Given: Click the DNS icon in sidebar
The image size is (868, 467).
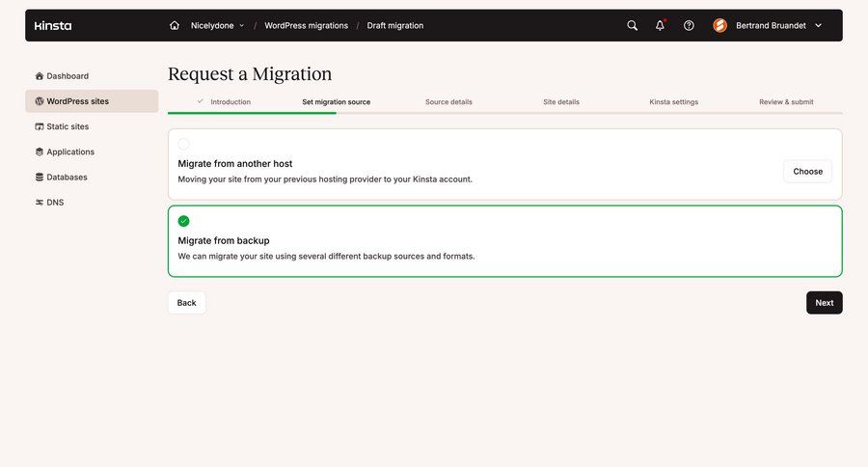Looking at the screenshot, I should pyautogui.click(x=40, y=203).
